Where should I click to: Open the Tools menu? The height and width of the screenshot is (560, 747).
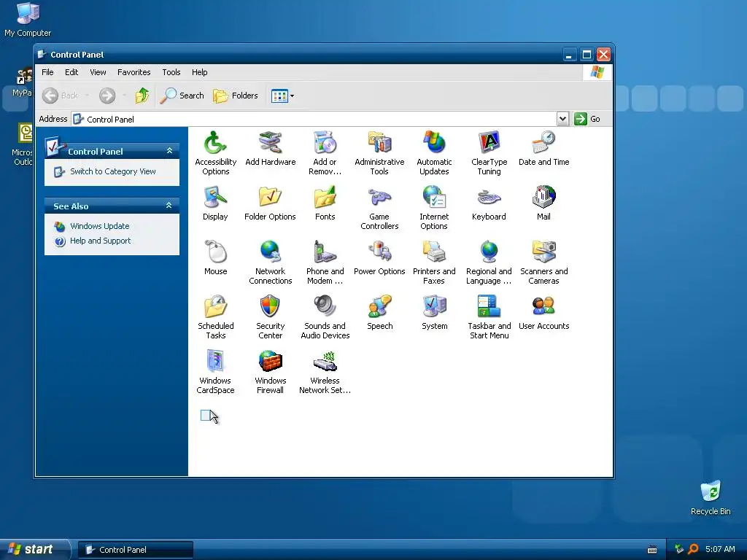coord(171,72)
